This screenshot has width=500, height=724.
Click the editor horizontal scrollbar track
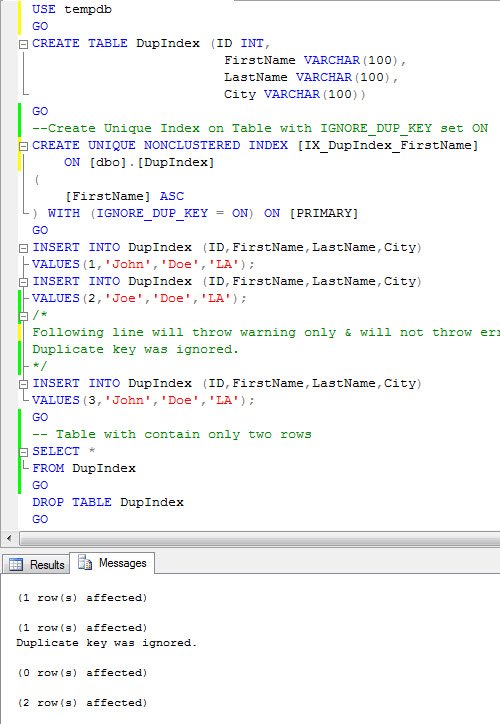[x=259, y=538]
